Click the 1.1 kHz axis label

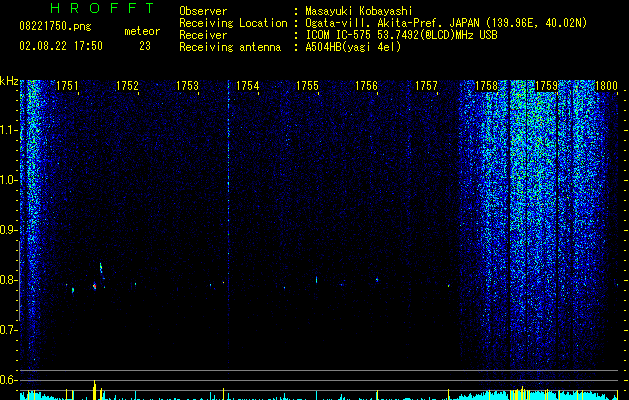8,130
